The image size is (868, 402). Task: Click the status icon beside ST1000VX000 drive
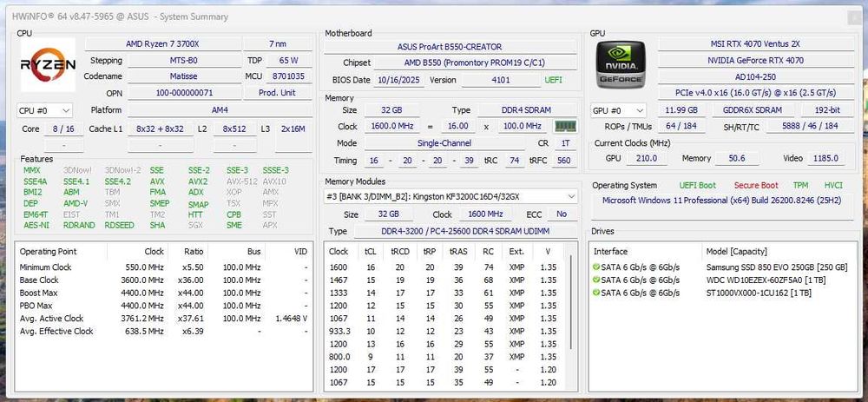596,293
